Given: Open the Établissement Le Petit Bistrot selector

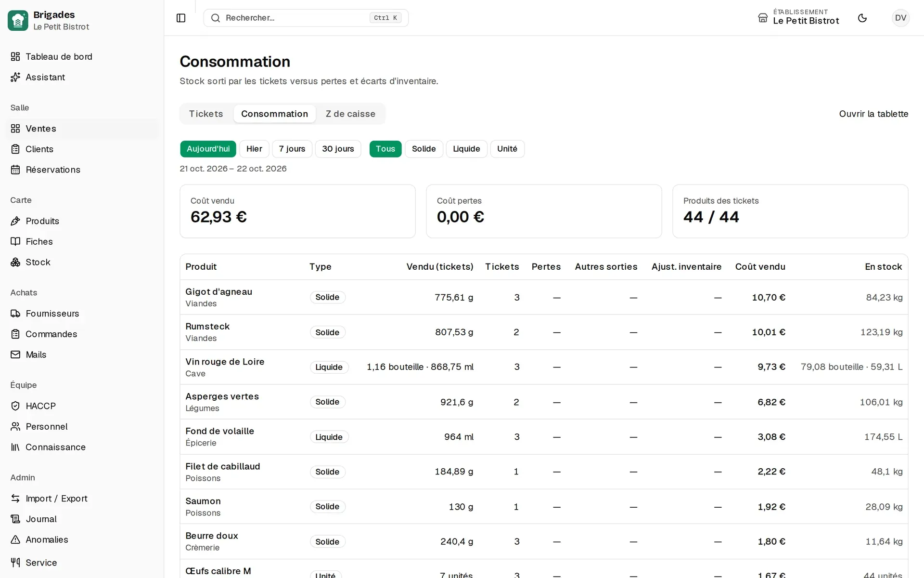Looking at the screenshot, I should pyautogui.click(x=798, y=18).
